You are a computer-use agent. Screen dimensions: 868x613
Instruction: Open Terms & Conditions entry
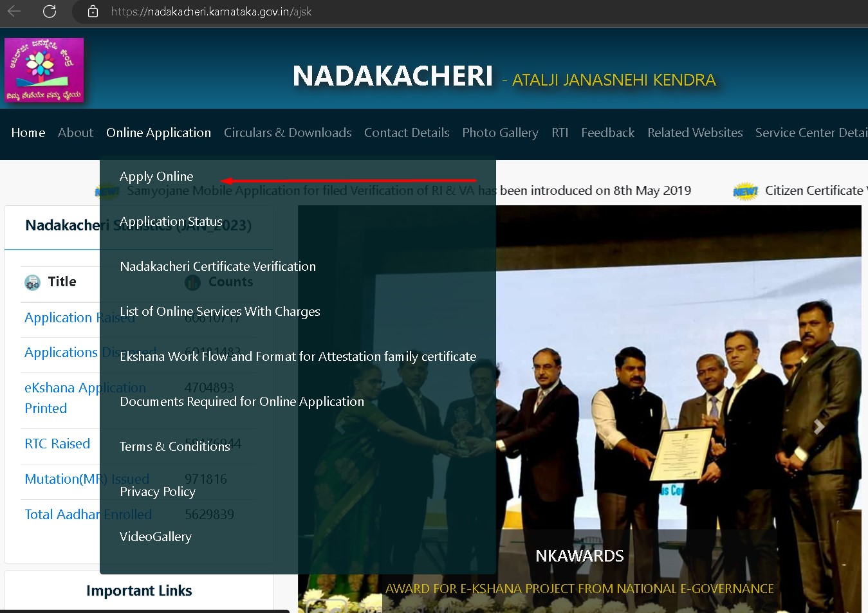[x=175, y=446]
